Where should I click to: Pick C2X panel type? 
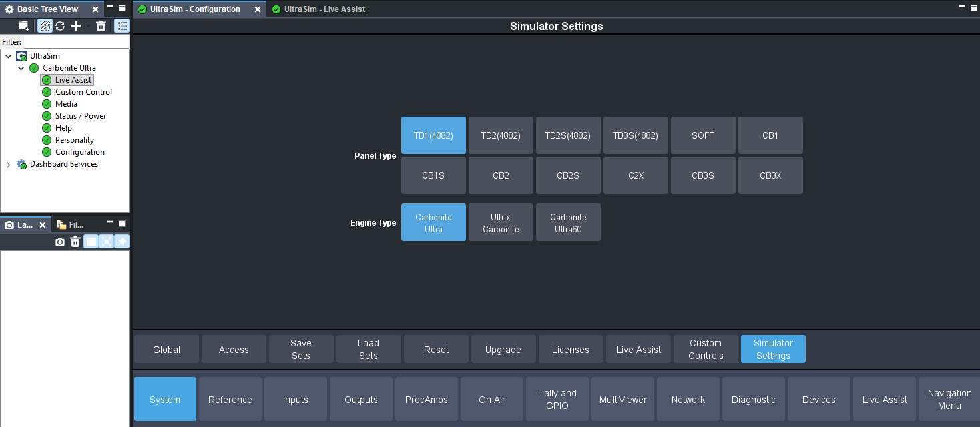click(x=636, y=175)
